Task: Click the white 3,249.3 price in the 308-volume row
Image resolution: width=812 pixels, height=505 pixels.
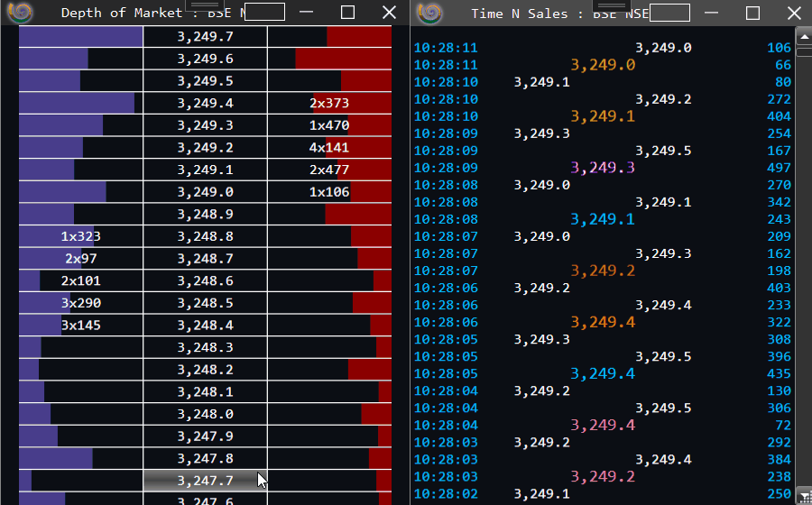Action: (x=541, y=339)
